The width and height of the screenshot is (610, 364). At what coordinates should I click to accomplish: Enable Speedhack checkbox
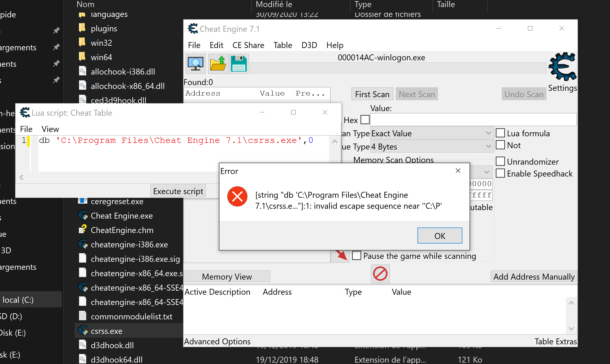pyautogui.click(x=500, y=173)
